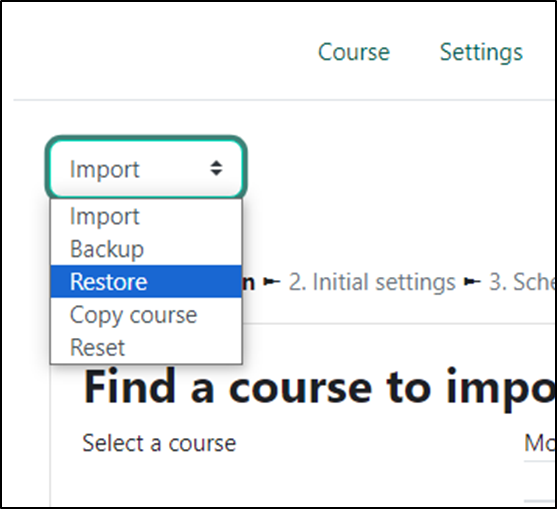Click the bold current step letter n
The width and height of the screenshot is (557, 509).
pyautogui.click(x=249, y=284)
